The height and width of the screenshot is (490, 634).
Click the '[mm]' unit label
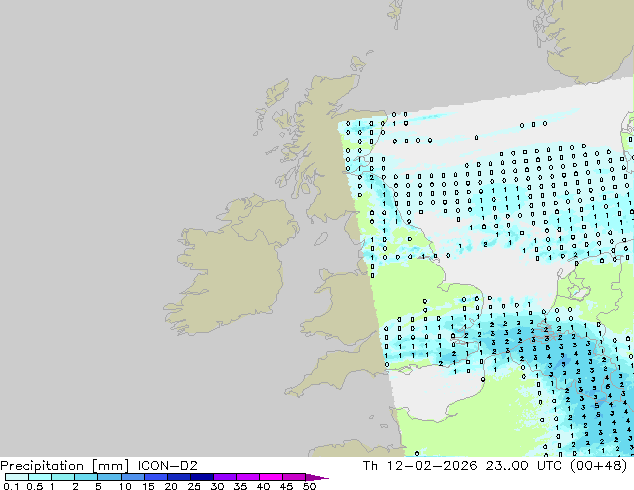tap(110, 466)
